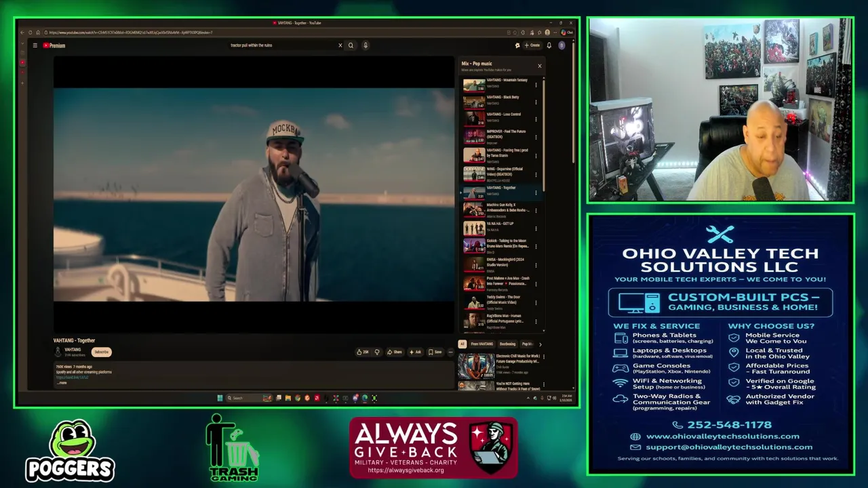Viewport: 868px width, 488px height.
Task: Open the YouTube account avatar menu
Action: [x=561, y=45]
